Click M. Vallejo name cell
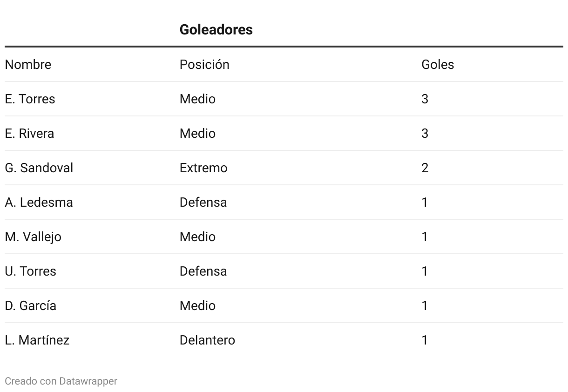 33,237
